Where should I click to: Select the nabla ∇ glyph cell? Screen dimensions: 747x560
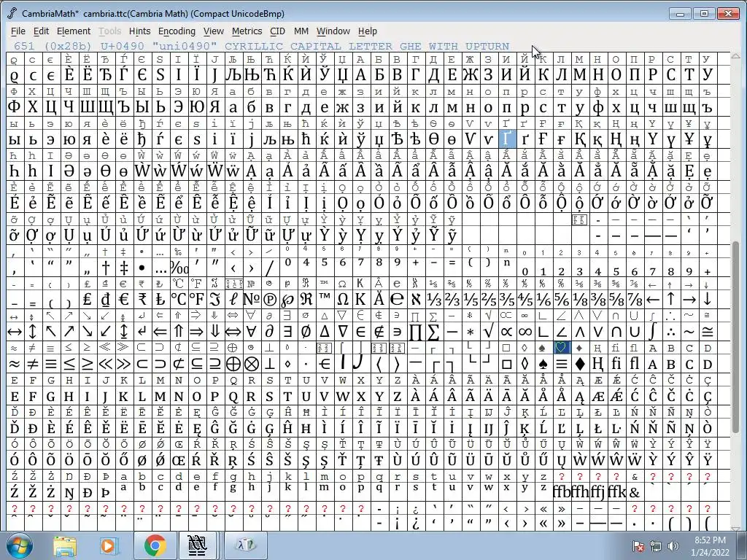click(x=343, y=332)
